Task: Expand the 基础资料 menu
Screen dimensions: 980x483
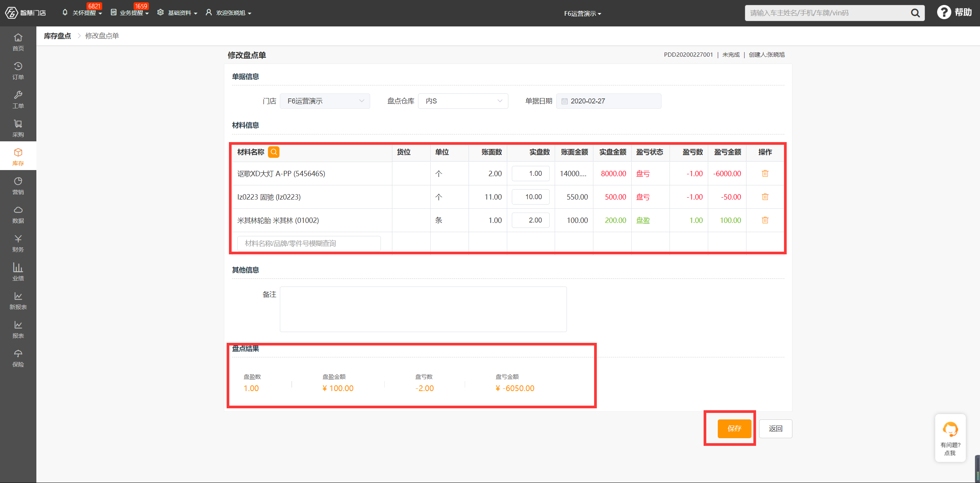Action: (x=178, y=13)
